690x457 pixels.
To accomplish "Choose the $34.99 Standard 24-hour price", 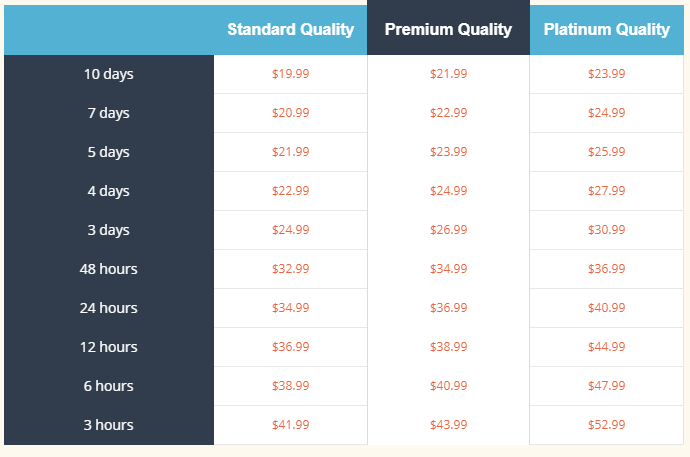I will coord(290,308).
